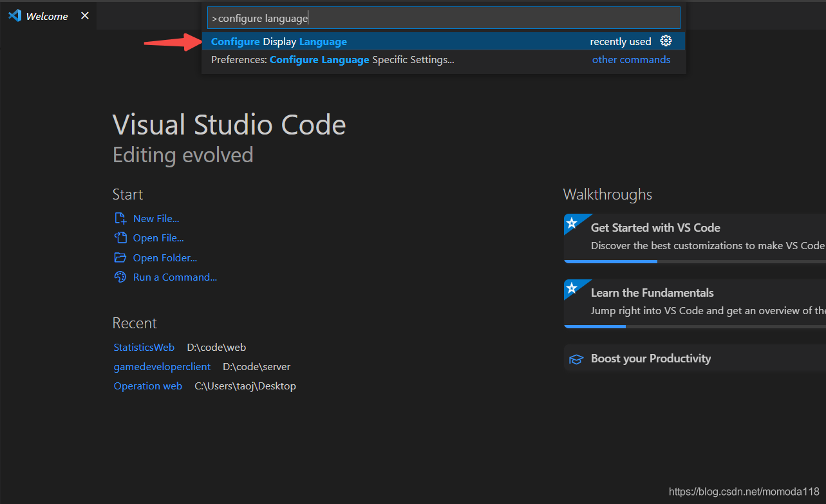Click in the command palette input field
Viewport: 826px width, 504px height.
click(444, 18)
